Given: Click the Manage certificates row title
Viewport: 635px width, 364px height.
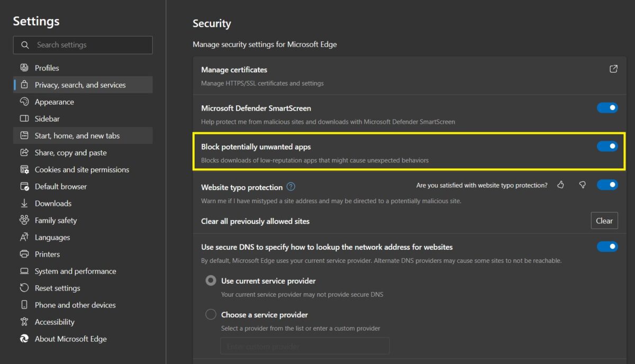Looking at the screenshot, I should point(234,69).
